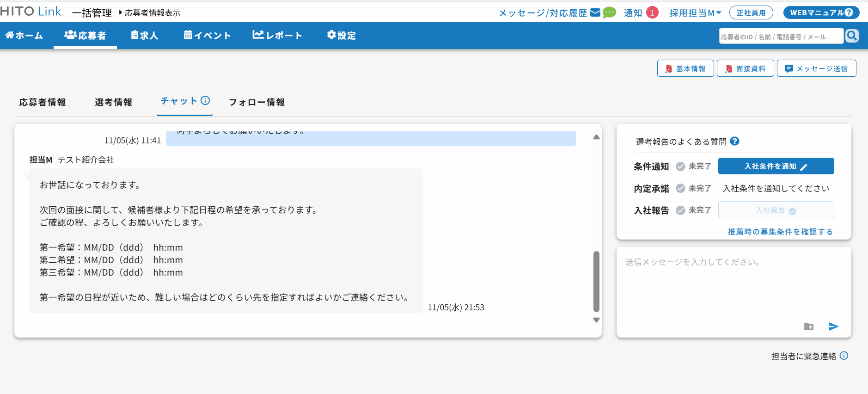Image resolution: width=868 pixels, height=394 pixels.
Task: Open the notification badge showing 1
Action: coord(652,12)
